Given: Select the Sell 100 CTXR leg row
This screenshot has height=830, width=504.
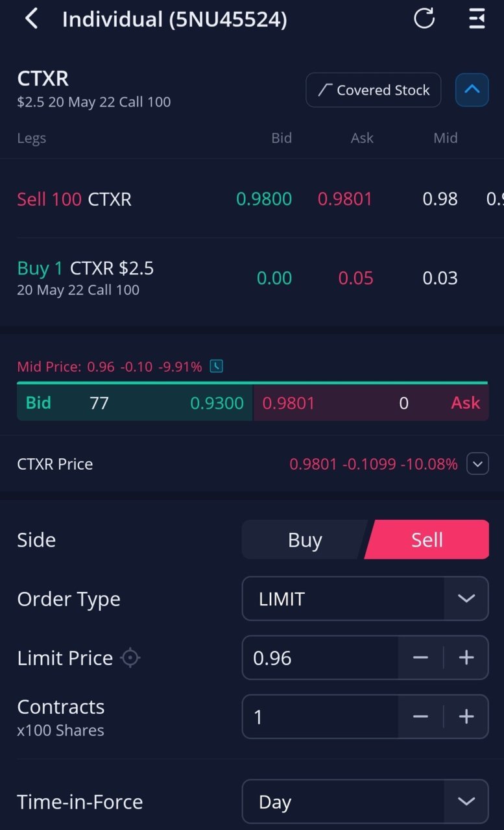Looking at the screenshot, I should [x=252, y=199].
